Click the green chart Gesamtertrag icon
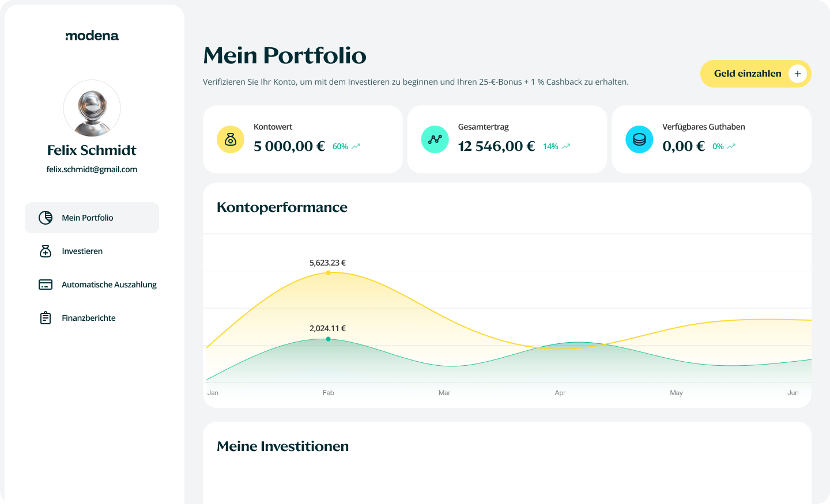 click(435, 139)
